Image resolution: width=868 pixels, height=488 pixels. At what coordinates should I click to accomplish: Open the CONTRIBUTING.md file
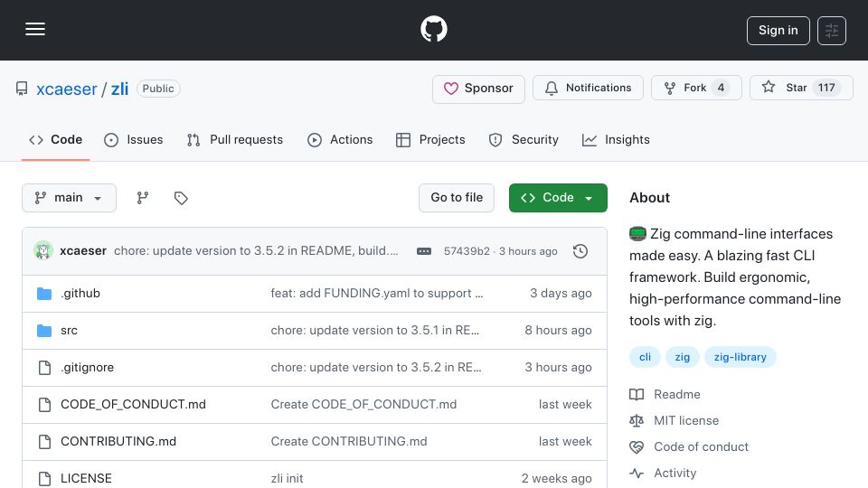[118, 442]
